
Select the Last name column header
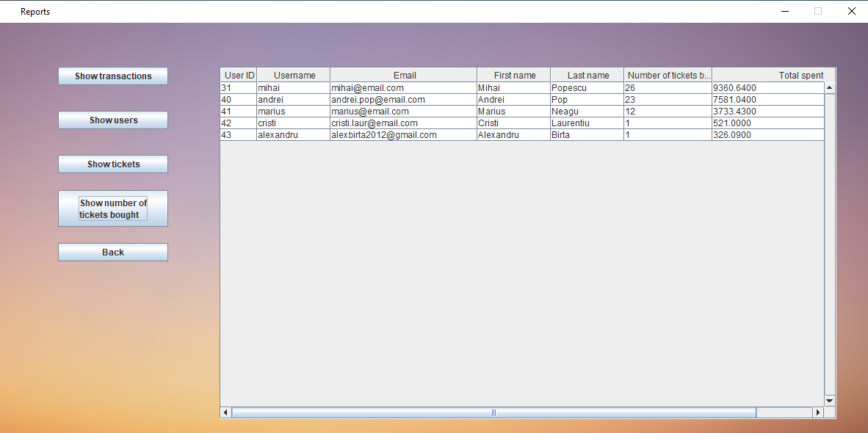point(587,75)
